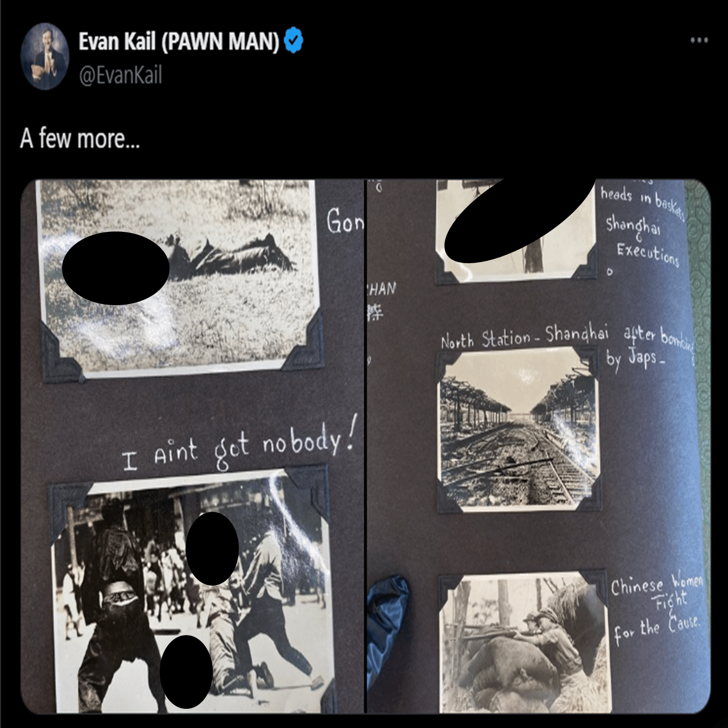Viewport: 728px width, 728px height.
Task: Click the blue verified badge
Action: (294, 40)
